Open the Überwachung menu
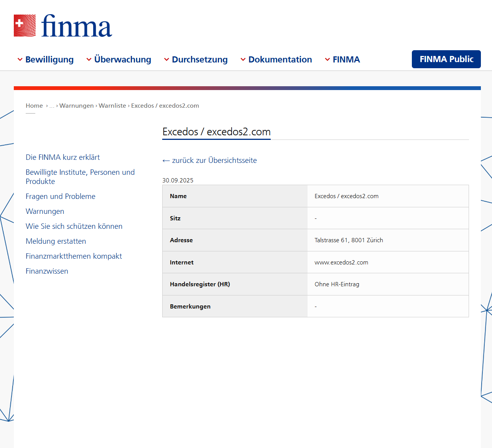 tap(123, 59)
